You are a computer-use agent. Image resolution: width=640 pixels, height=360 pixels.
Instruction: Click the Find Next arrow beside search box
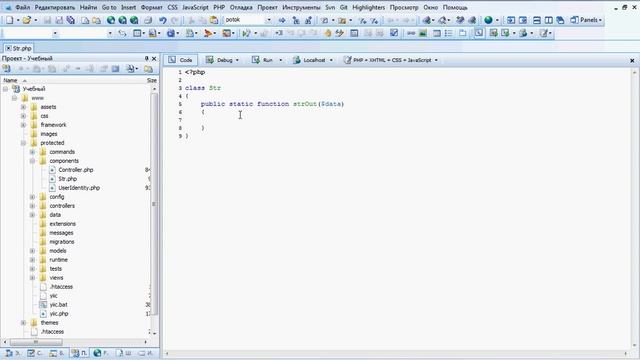pos(282,20)
